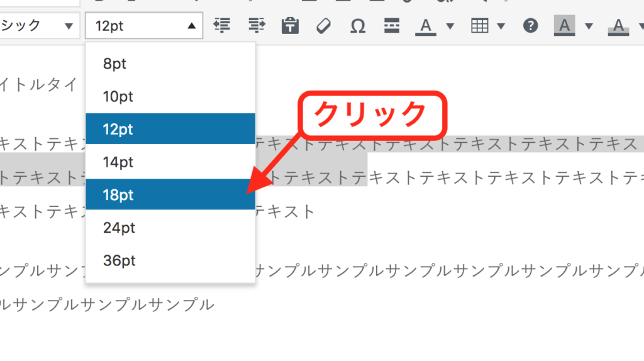The width and height of the screenshot is (644, 361).
Task: Click the decrease indent icon
Action: point(221,26)
